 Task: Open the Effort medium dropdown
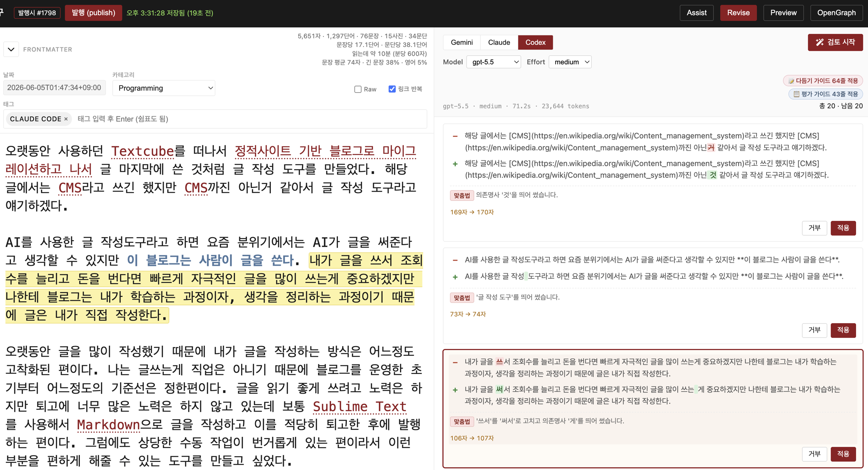pos(570,62)
